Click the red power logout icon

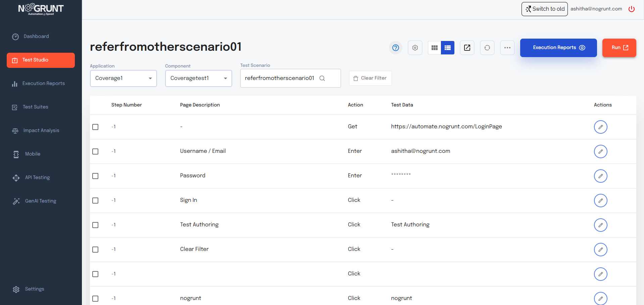(x=632, y=9)
